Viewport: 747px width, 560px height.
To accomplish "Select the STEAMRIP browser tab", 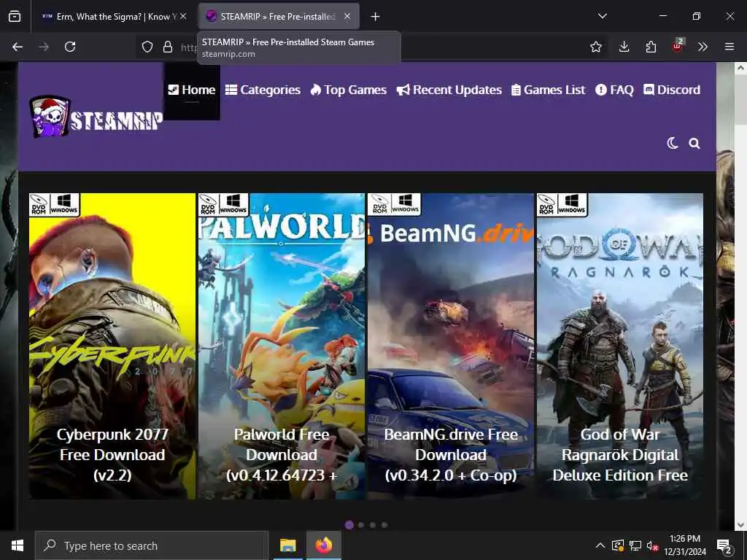I will click(279, 16).
